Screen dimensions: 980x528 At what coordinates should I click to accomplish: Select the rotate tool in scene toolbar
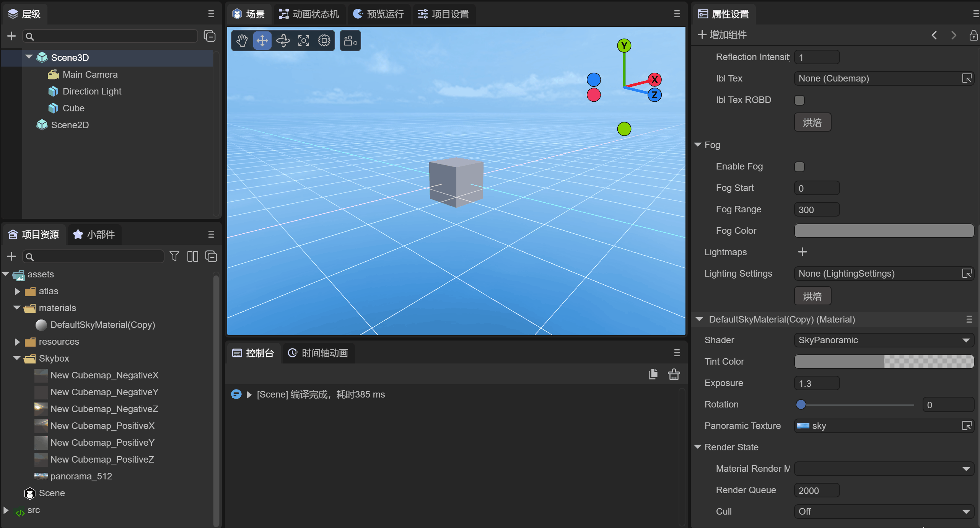pyautogui.click(x=283, y=41)
